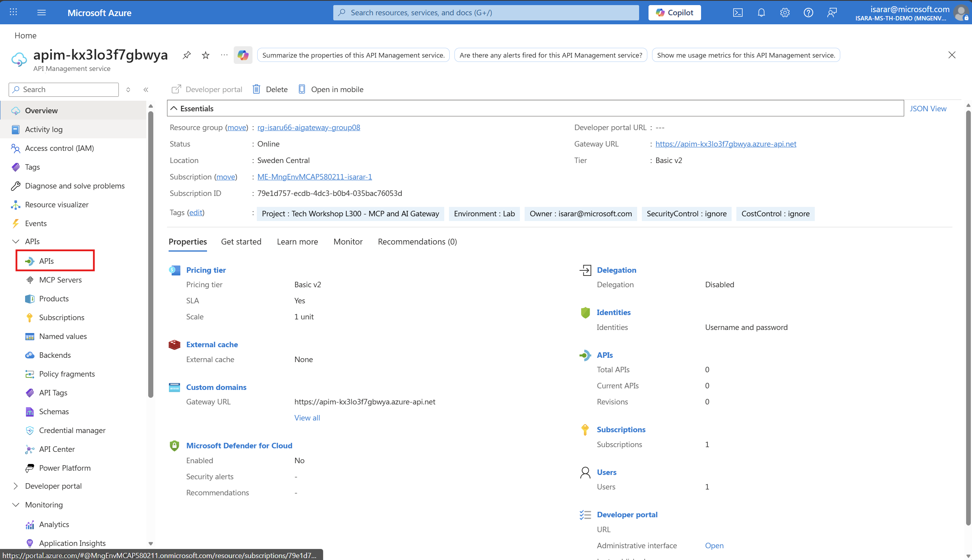Open the feedback icon in header
972x560 pixels.
tap(832, 13)
